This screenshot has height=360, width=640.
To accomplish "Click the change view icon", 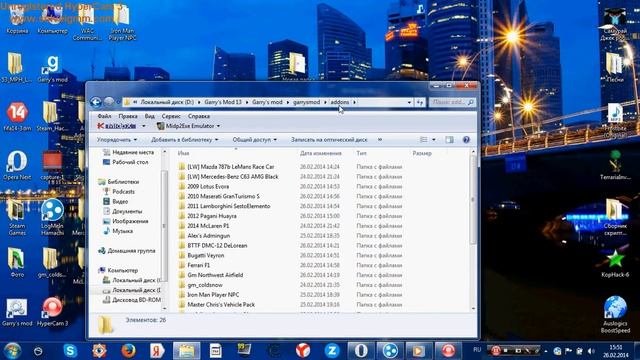I will (x=424, y=140).
